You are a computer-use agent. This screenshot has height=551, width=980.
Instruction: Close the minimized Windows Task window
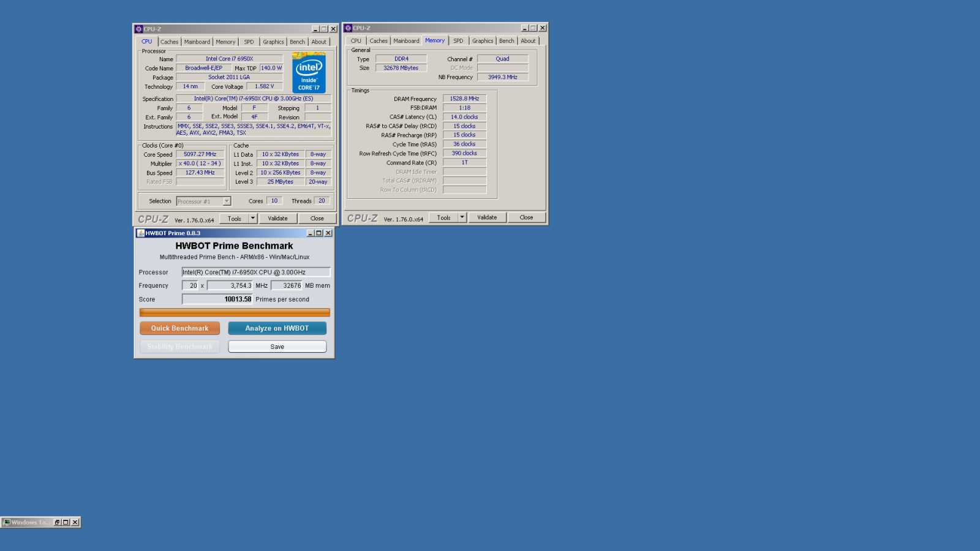(x=75, y=522)
